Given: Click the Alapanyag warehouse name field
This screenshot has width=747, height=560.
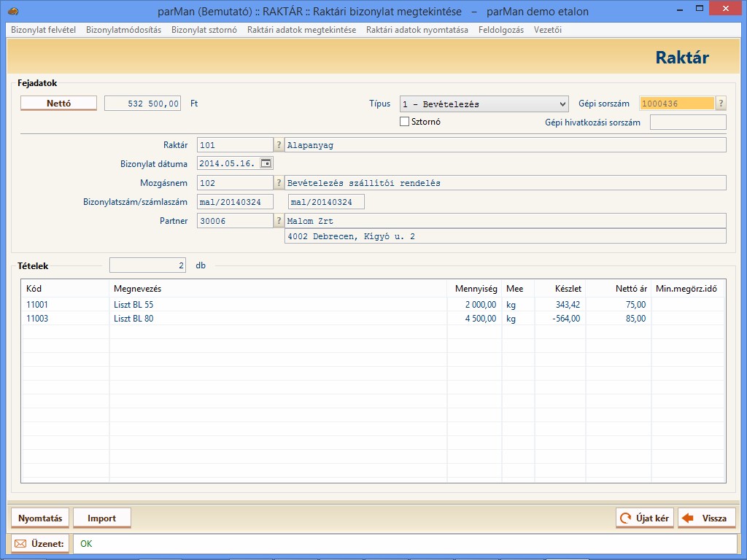Looking at the screenshot, I should point(506,145).
